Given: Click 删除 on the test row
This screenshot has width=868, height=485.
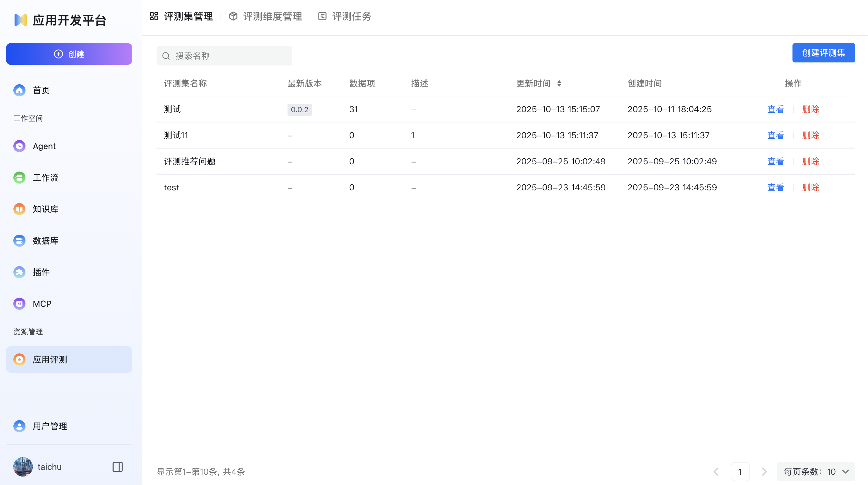Looking at the screenshot, I should tap(810, 187).
